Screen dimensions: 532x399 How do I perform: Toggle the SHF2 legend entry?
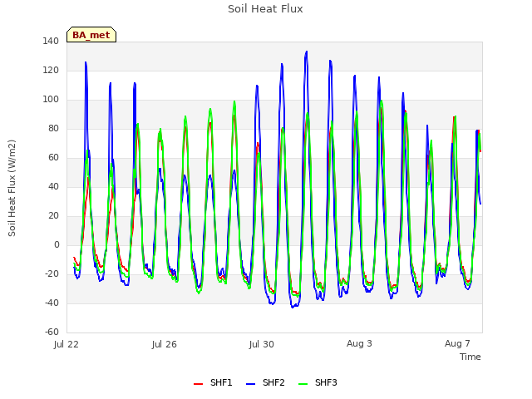pos(265,383)
